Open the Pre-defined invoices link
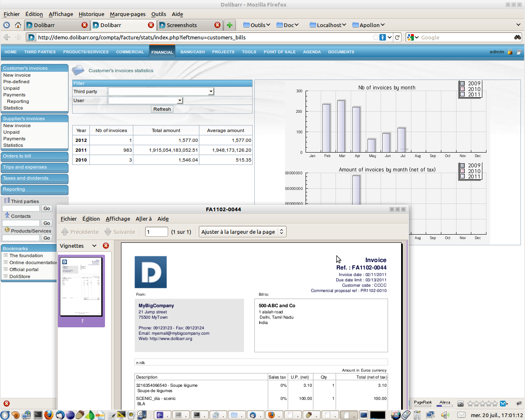525x420 pixels. (x=16, y=82)
